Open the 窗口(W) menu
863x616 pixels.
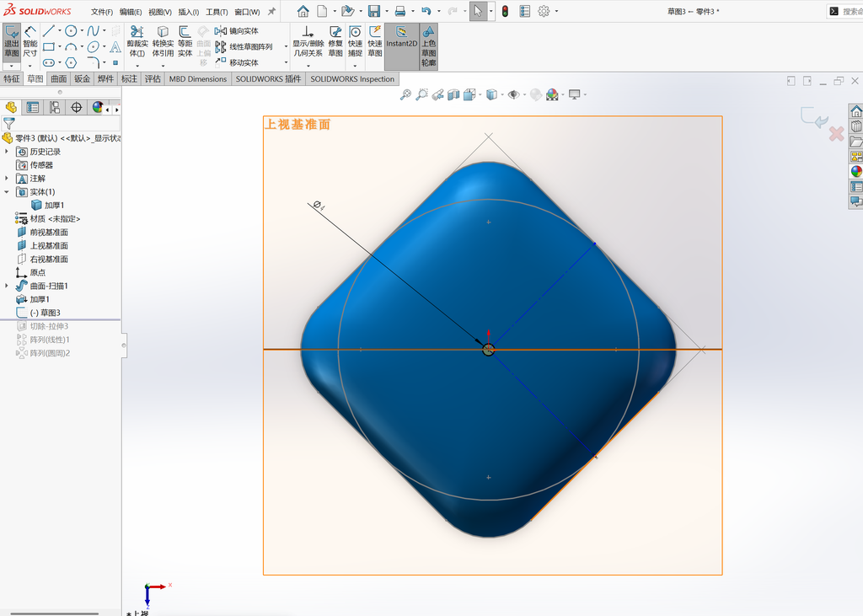point(247,12)
